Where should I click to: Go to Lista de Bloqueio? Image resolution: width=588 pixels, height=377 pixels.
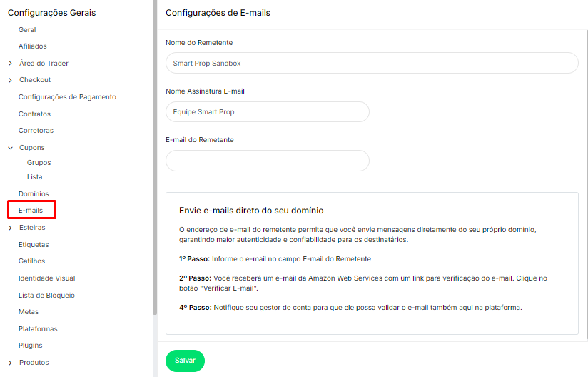[x=46, y=296]
